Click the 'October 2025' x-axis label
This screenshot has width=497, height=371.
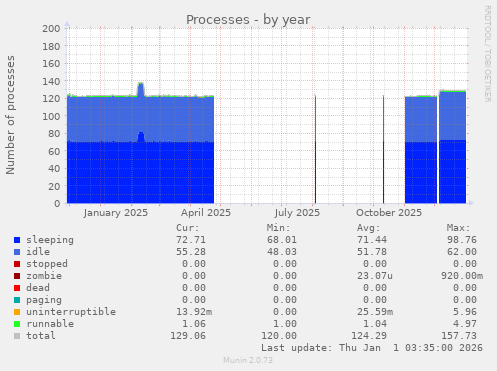pyautogui.click(x=389, y=213)
